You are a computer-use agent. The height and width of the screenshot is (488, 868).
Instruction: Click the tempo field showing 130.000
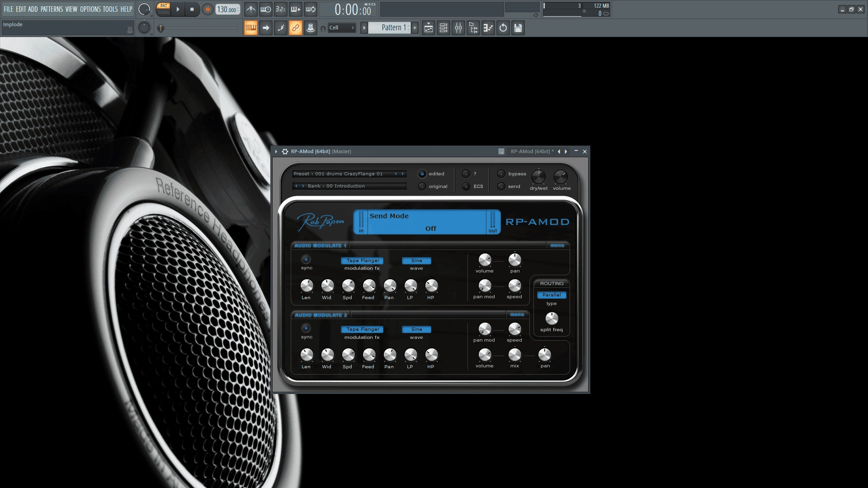pos(227,9)
